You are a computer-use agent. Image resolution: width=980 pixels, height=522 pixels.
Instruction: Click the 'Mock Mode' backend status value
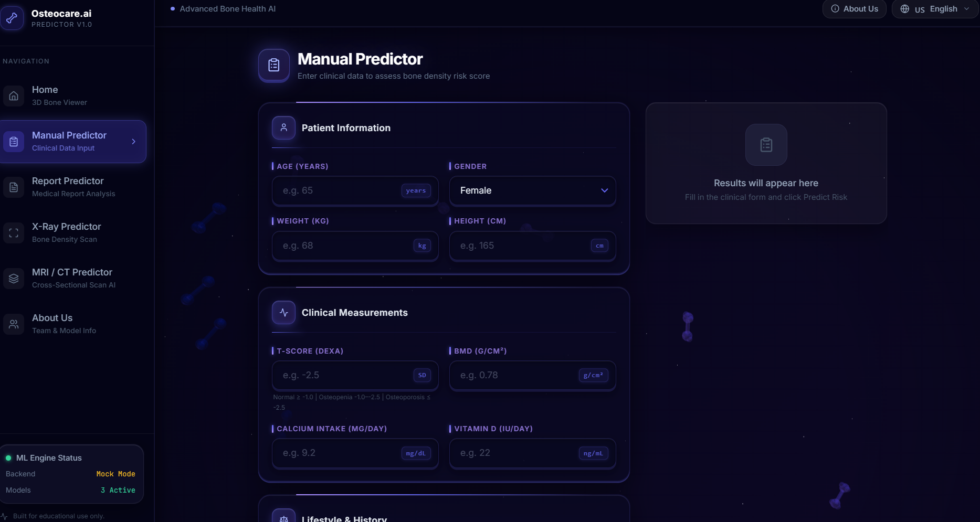tap(116, 474)
